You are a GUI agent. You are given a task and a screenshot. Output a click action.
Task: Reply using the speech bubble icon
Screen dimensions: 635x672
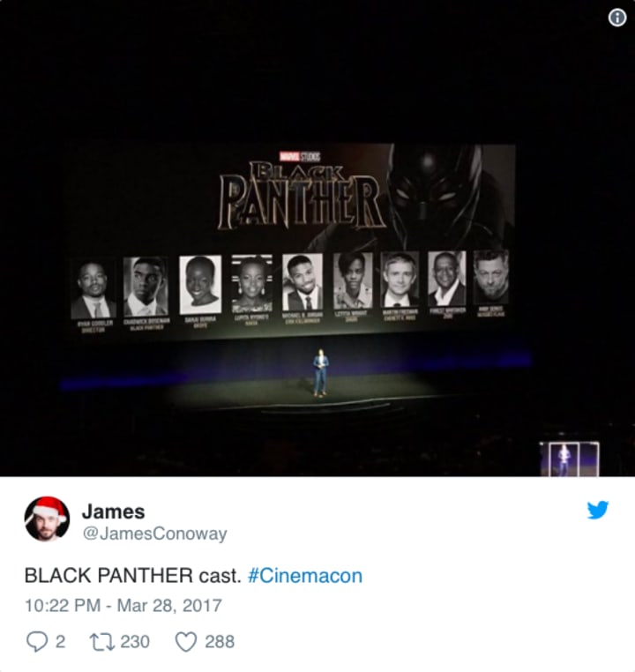pyautogui.click(x=37, y=641)
